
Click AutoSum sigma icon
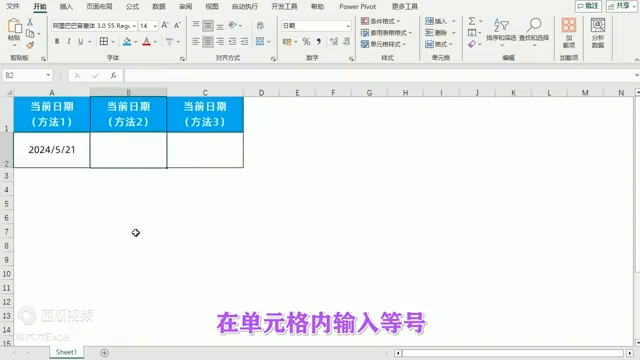pyautogui.click(x=472, y=21)
